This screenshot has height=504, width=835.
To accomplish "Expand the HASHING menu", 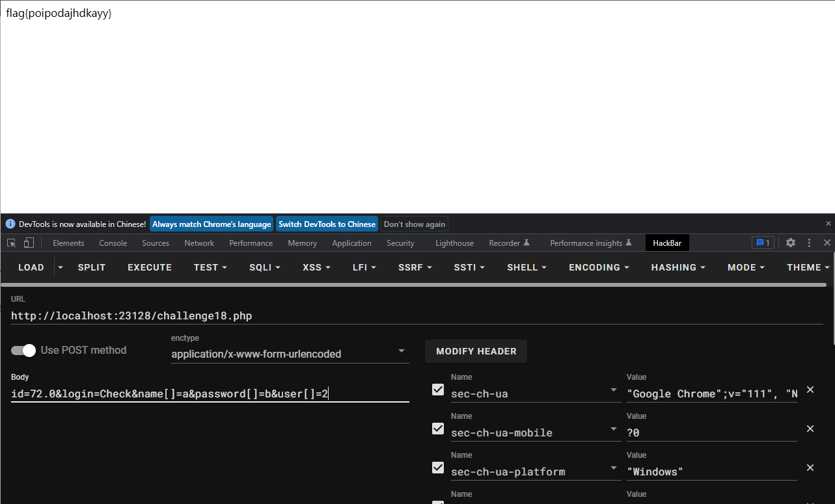I will click(678, 267).
